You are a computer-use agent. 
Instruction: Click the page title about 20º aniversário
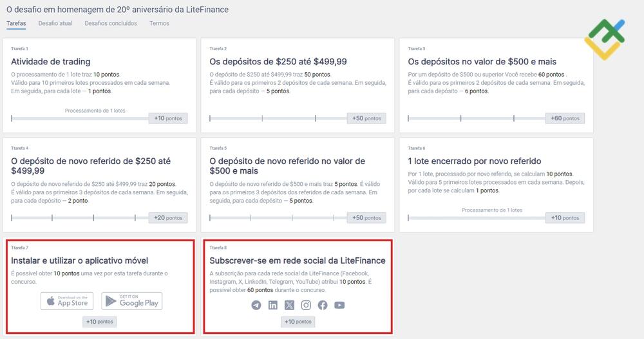pos(117,10)
